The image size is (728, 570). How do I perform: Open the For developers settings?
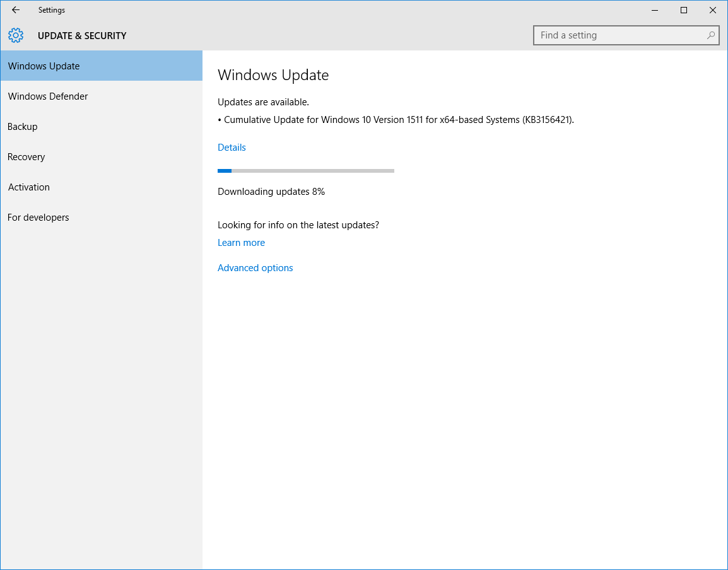coord(38,218)
